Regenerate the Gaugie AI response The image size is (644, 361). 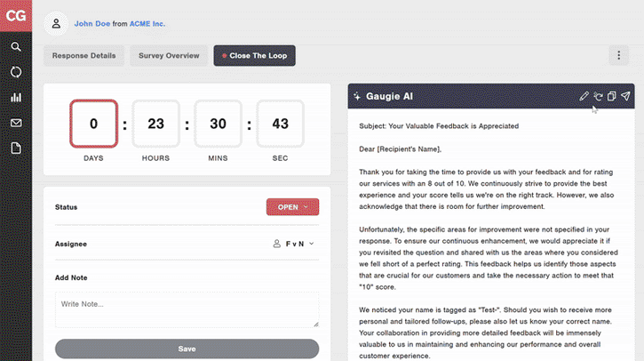pyautogui.click(x=598, y=96)
